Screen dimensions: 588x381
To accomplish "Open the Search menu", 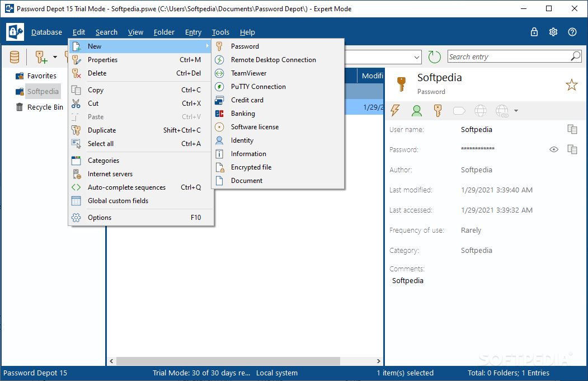I will (106, 32).
